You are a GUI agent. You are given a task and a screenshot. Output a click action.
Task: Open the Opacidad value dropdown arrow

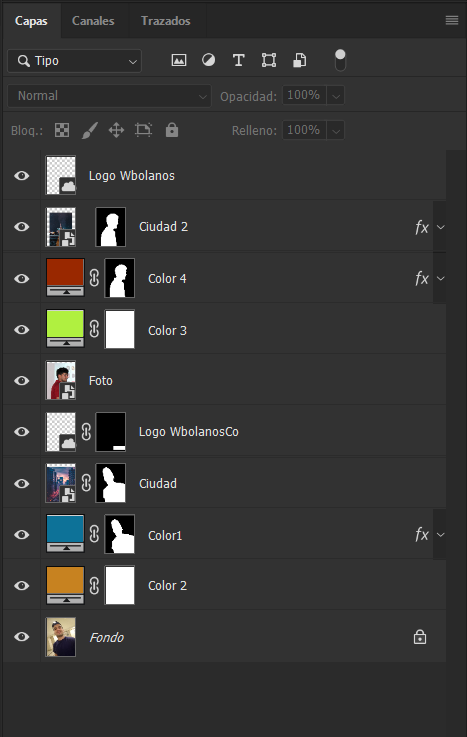(336, 96)
